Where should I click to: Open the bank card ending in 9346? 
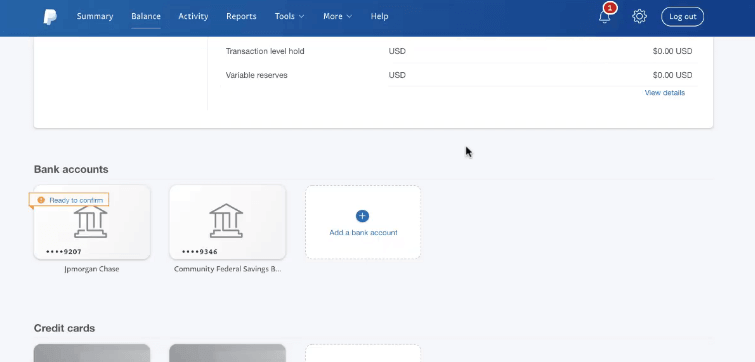pos(227,222)
